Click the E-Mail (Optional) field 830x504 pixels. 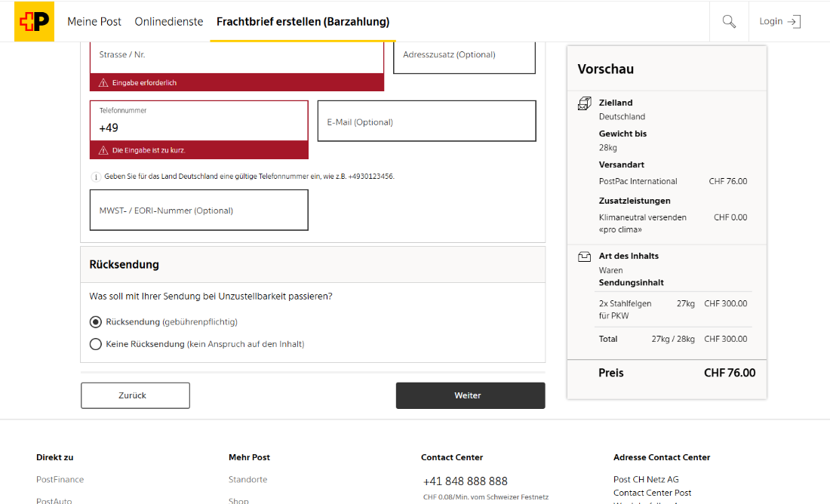[426, 121]
